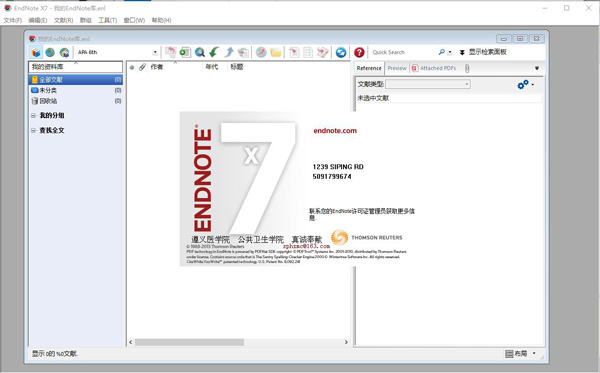Open the gear settings dropdown in reference panel

coord(526,84)
